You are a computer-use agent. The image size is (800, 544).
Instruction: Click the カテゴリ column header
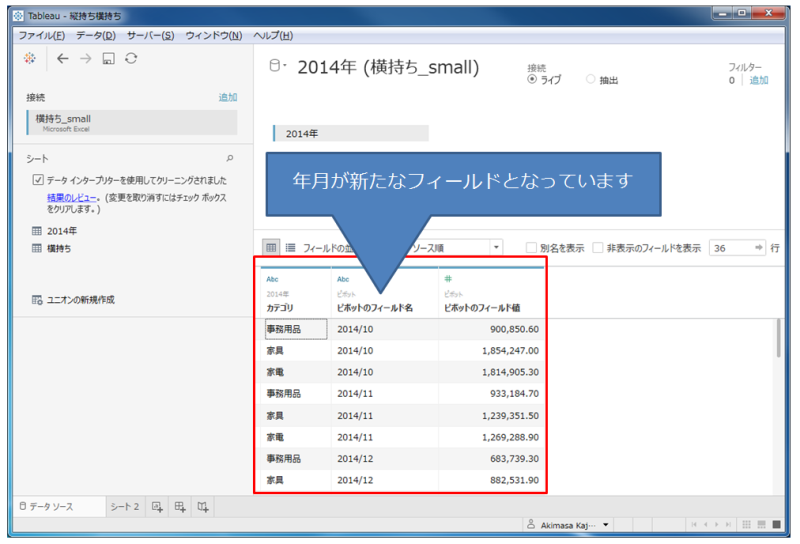click(280, 308)
